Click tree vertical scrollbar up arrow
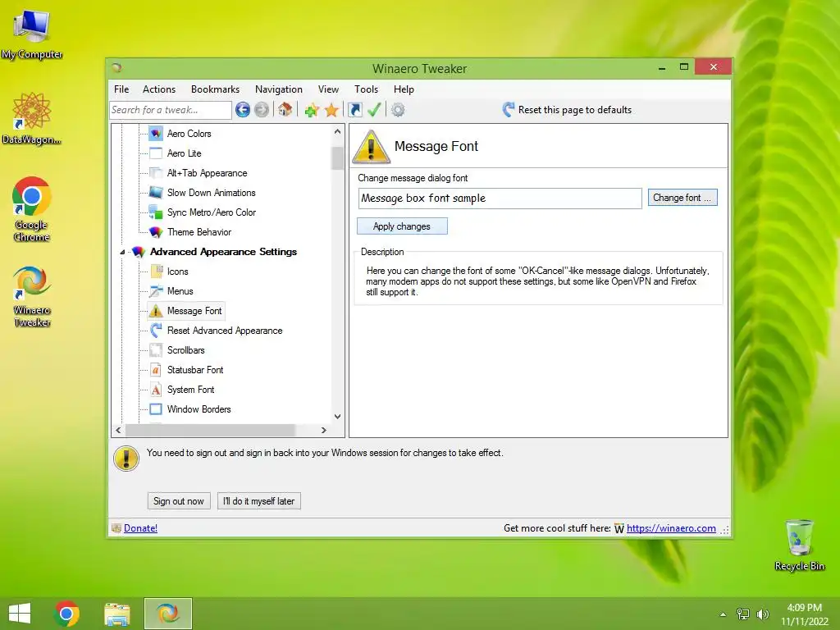Screen dimensions: 840x630 337,131
